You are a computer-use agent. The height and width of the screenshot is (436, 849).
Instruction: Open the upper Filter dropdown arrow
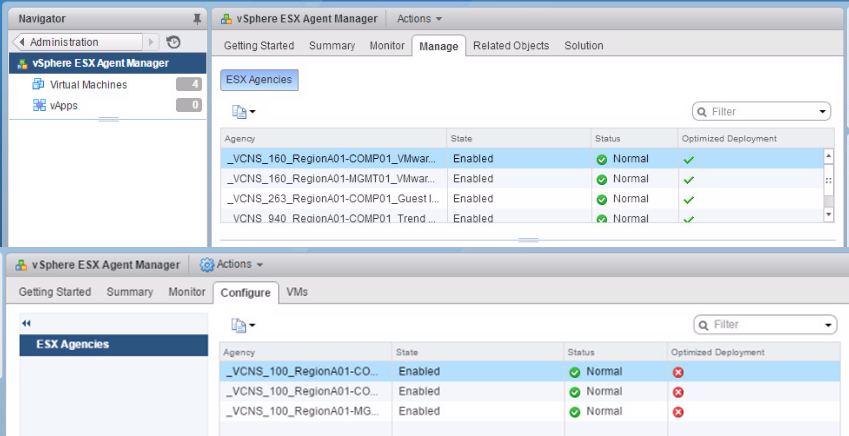click(x=824, y=112)
